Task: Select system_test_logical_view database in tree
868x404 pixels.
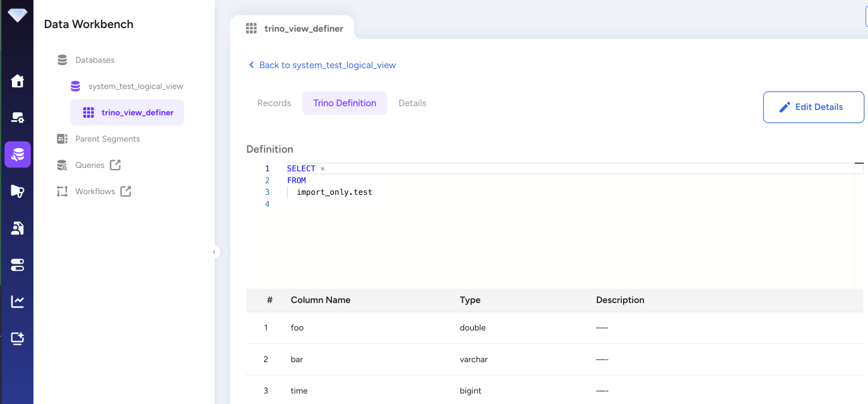Action: 135,86
